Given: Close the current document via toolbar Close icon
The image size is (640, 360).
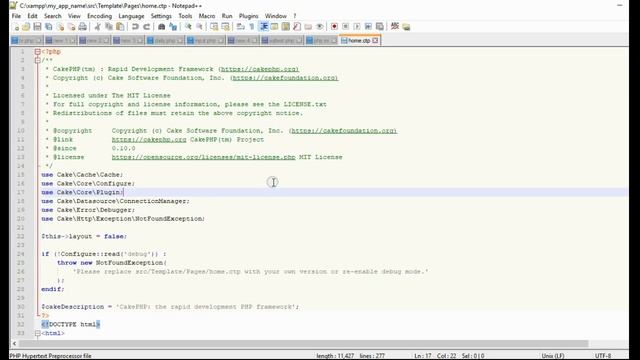Looking at the screenshot, I should click(x=60, y=27).
